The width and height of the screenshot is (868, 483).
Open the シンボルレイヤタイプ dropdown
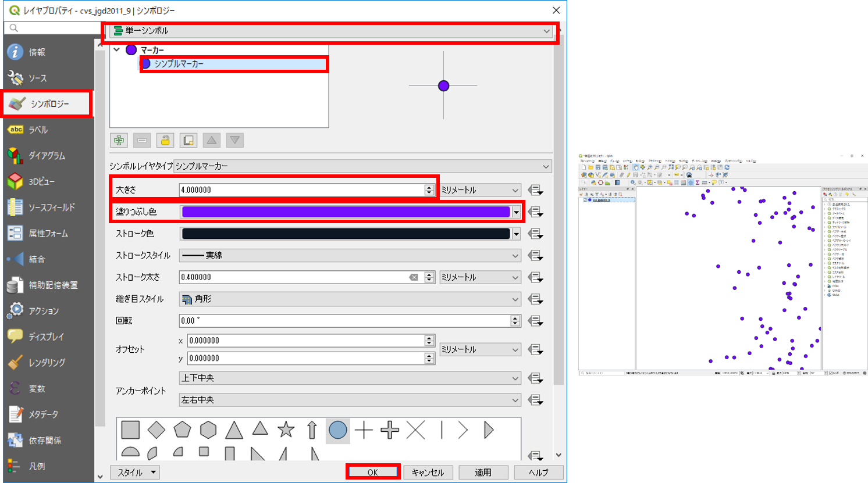[362, 166]
